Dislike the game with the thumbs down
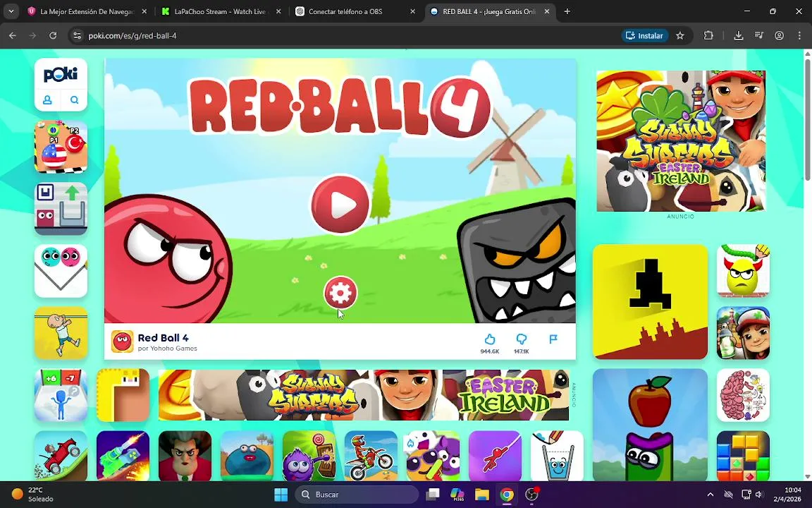This screenshot has height=508, width=812. click(521, 339)
